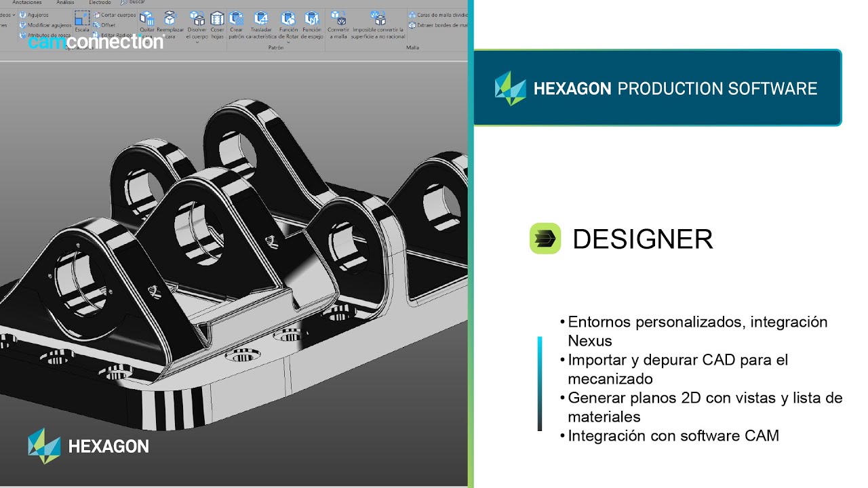Click the text "Entornos personalizados, integración Nexus"

pos(698,331)
